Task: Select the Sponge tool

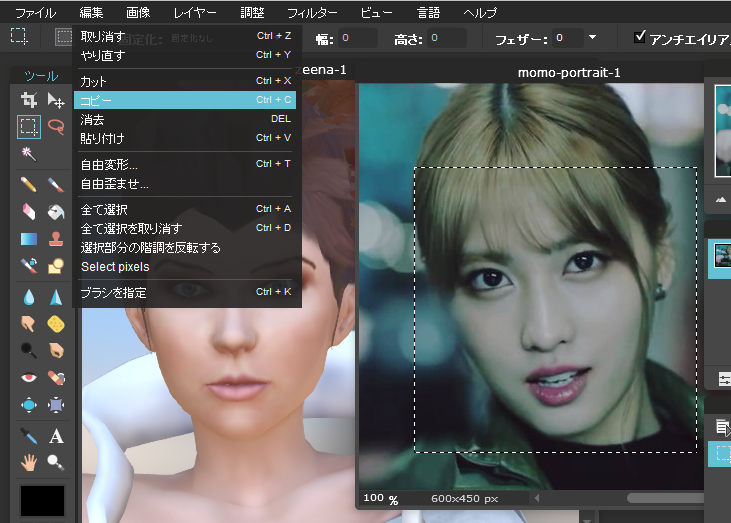Action: pyautogui.click(x=56, y=324)
